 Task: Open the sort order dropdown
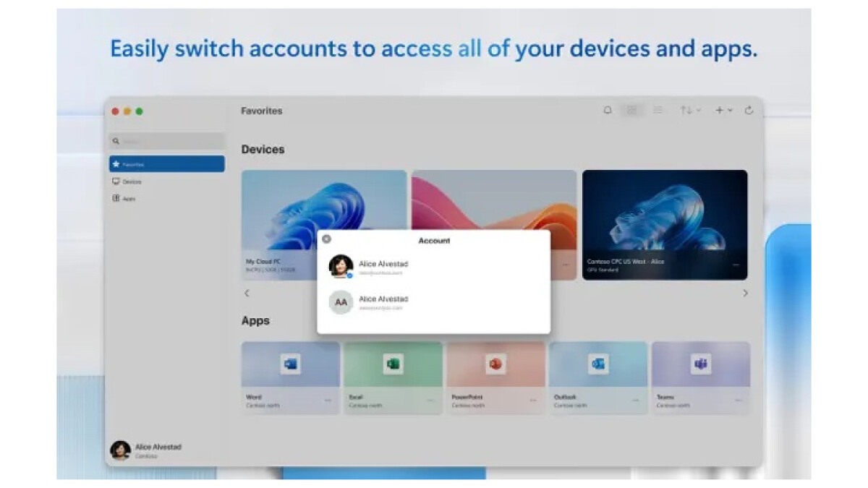click(689, 111)
